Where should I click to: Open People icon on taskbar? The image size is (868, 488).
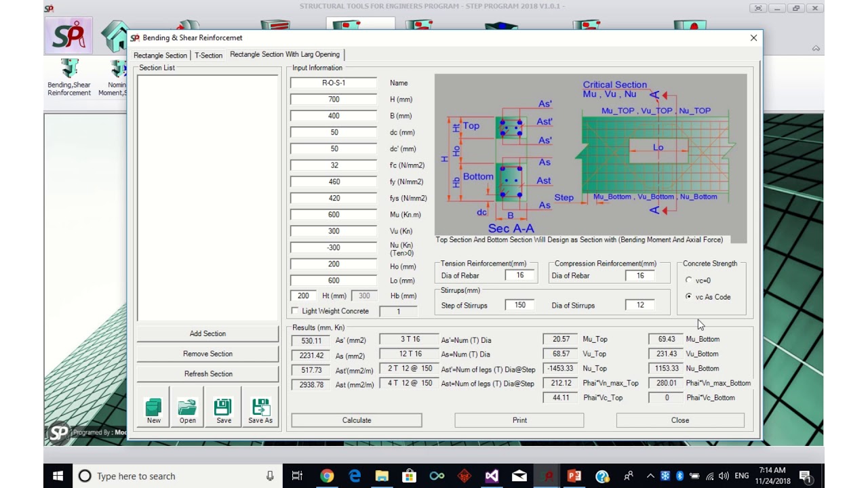pos(629,476)
